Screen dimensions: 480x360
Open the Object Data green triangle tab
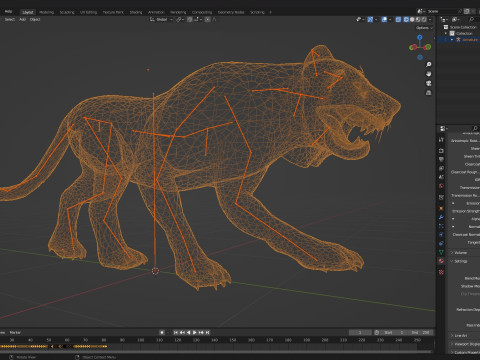pos(441,252)
